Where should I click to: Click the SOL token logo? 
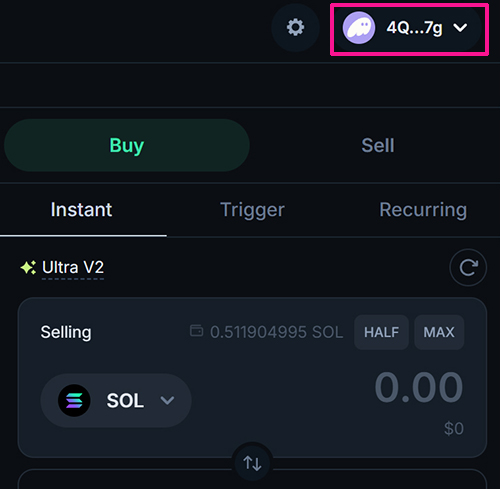[74, 400]
